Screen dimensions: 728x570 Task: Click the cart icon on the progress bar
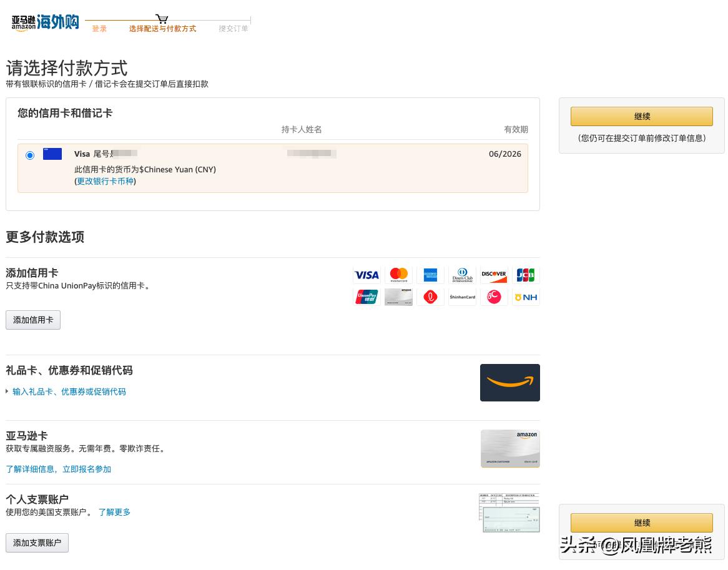pos(162,17)
